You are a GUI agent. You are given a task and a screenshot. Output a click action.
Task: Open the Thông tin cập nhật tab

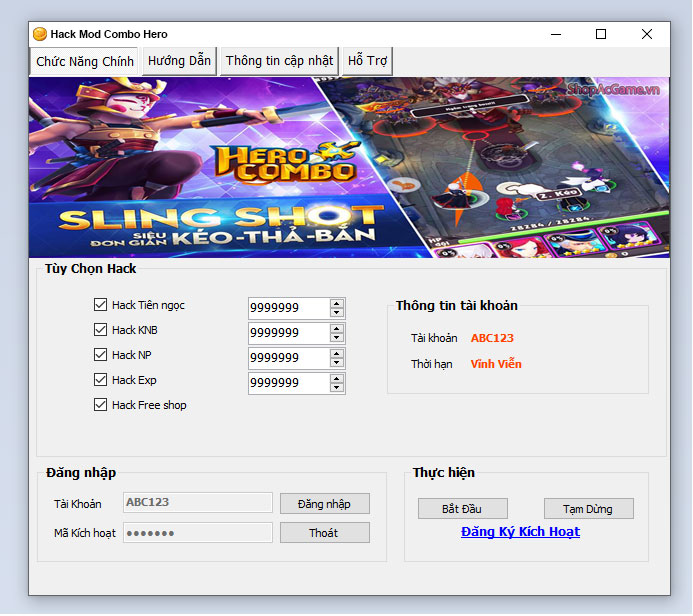pyautogui.click(x=279, y=61)
